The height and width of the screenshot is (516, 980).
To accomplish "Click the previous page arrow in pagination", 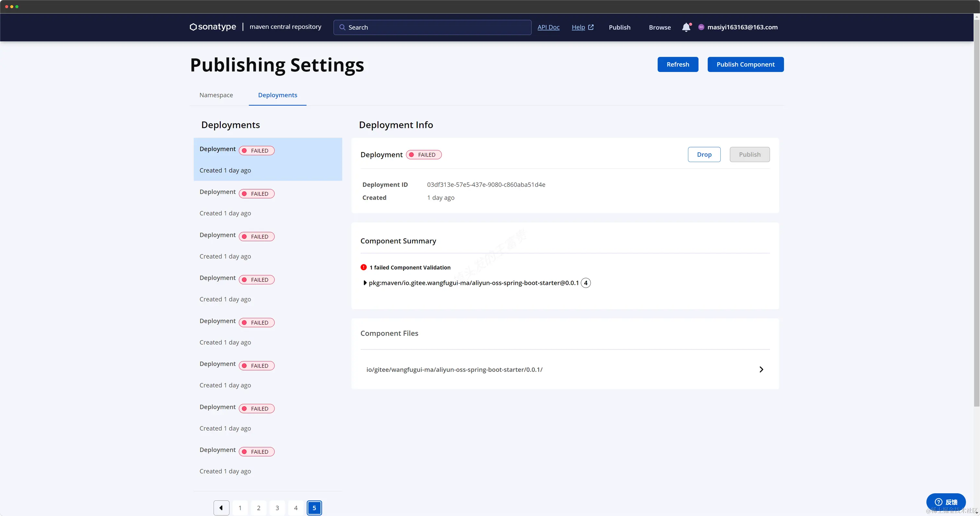I will pos(221,508).
